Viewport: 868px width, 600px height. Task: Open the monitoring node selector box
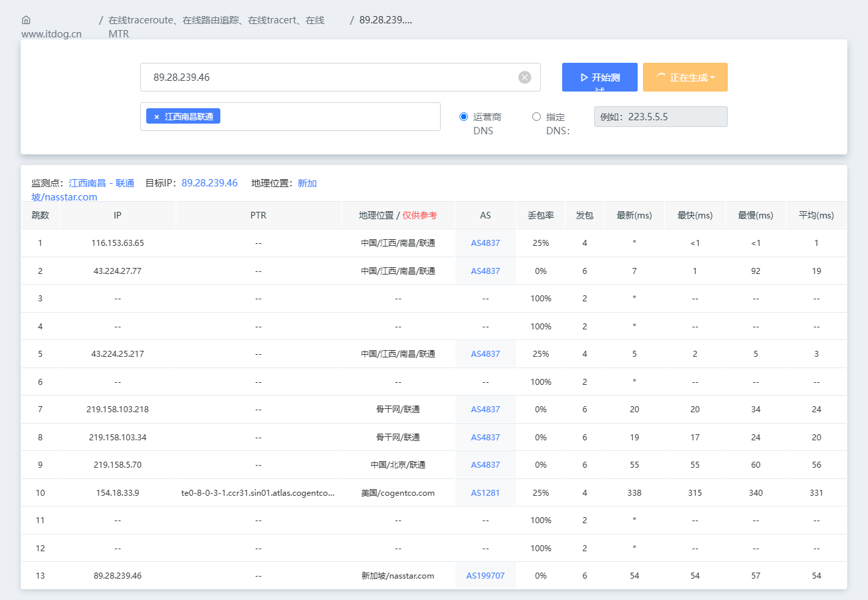pos(290,117)
